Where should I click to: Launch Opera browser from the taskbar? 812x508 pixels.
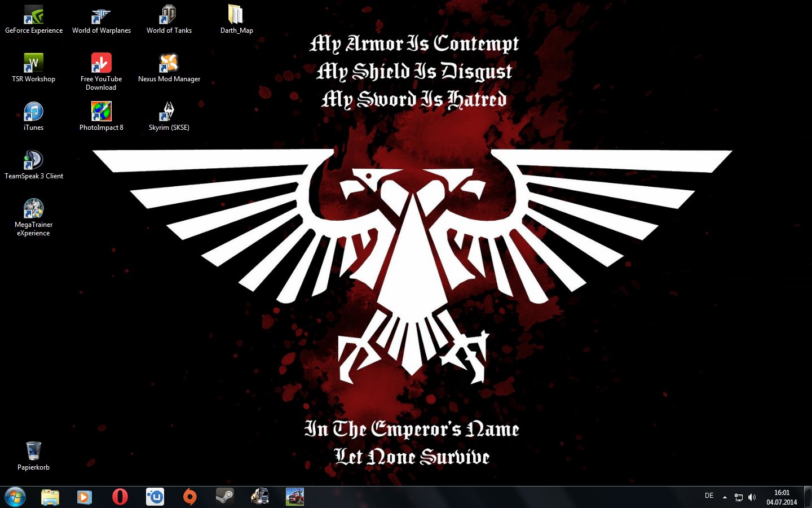pos(120,497)
